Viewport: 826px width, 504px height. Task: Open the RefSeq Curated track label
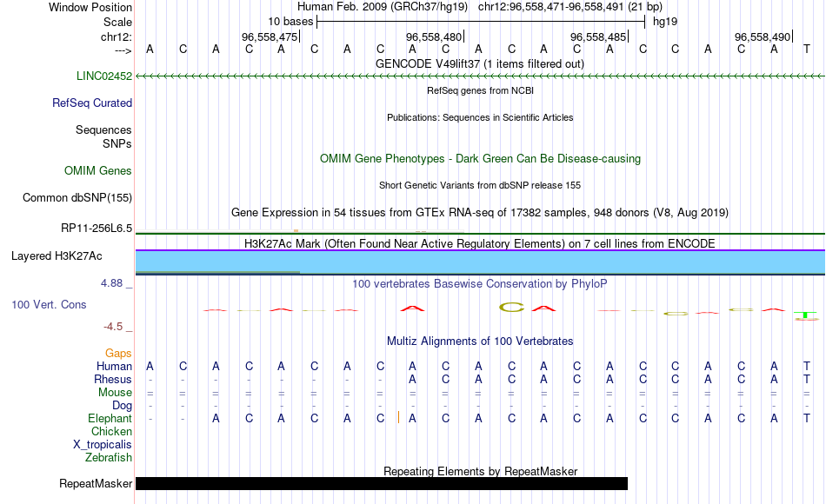point(92,103)
